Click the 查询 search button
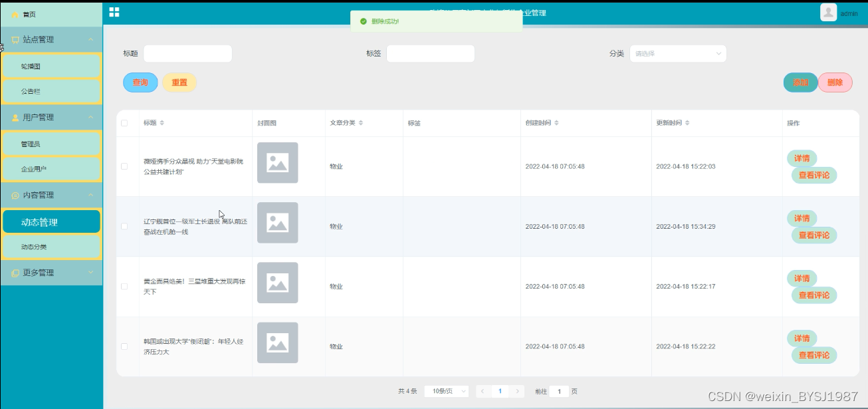The width and height of the screenshot is (868, 409). click(140, 82)
